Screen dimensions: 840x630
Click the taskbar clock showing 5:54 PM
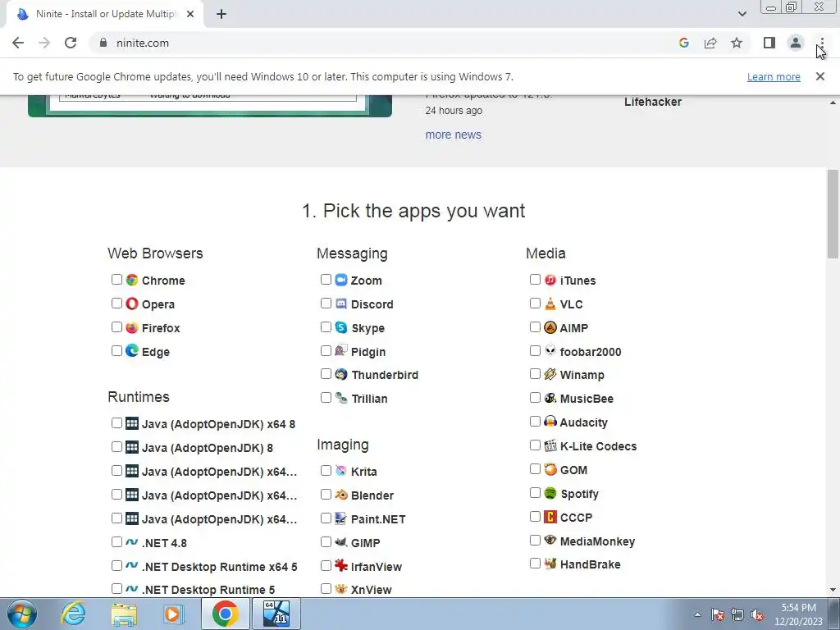798,614
